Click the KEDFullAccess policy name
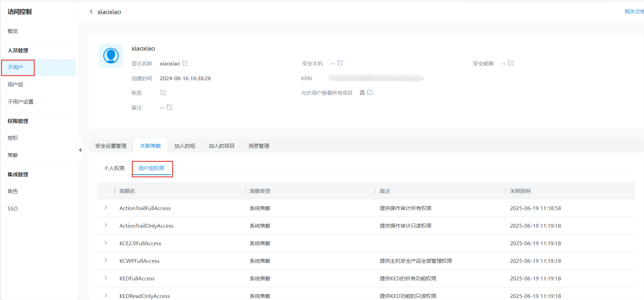This screenshot has width=644, height=300. [x=137, y=279]
